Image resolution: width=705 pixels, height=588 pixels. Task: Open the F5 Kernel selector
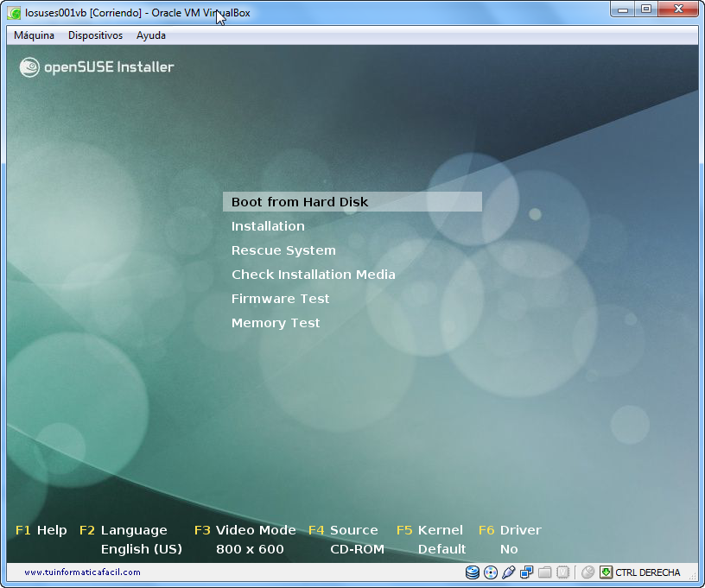pos(430,530)
